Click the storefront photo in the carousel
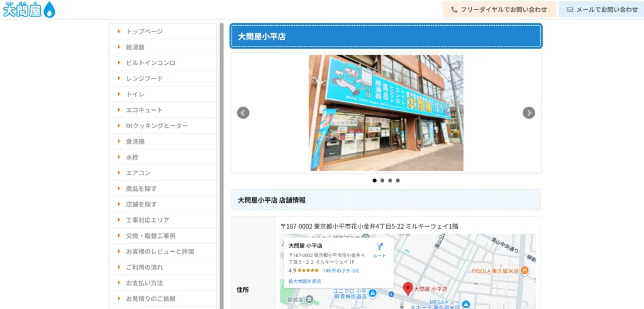 [x=386, y=113]
